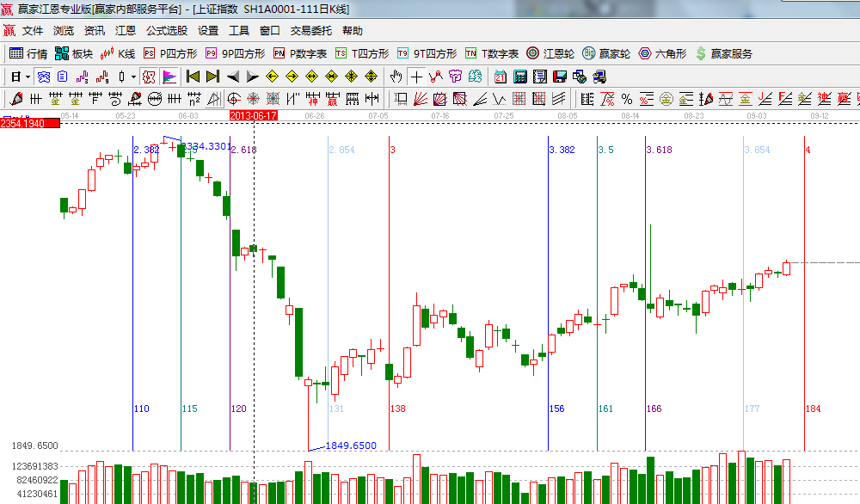Select the hand pan tool

coord(396,77)
